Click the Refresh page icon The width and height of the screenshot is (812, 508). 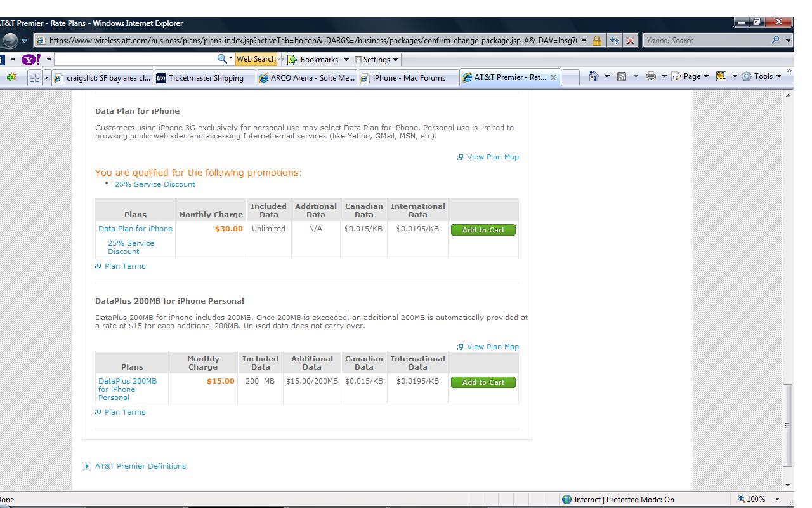click(615, 40)
